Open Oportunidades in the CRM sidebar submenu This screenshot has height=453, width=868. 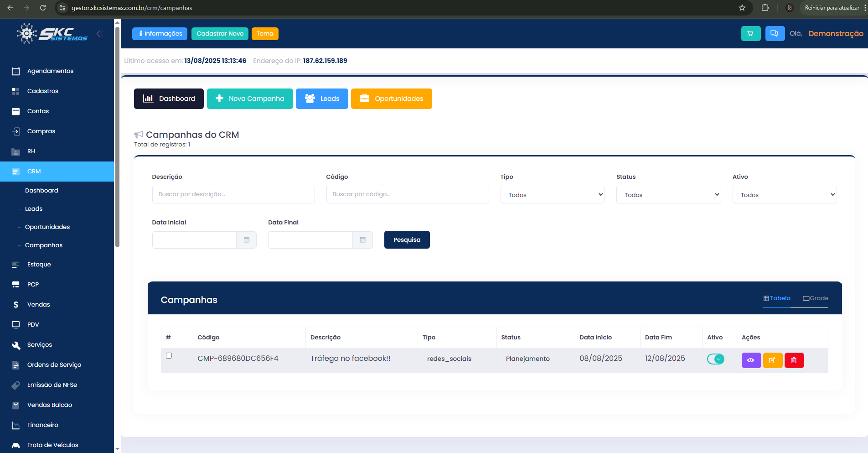click(47, 227)
